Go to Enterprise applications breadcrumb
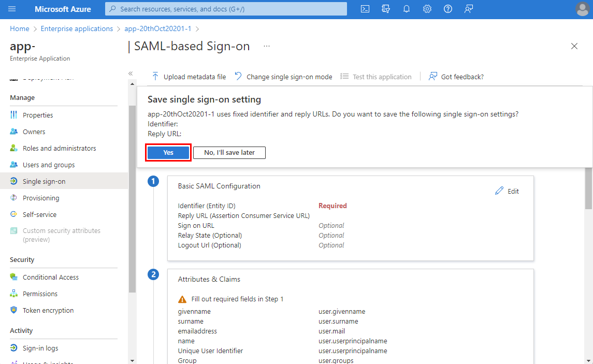The width and height of the screenshot is (593, 364). 77,28
